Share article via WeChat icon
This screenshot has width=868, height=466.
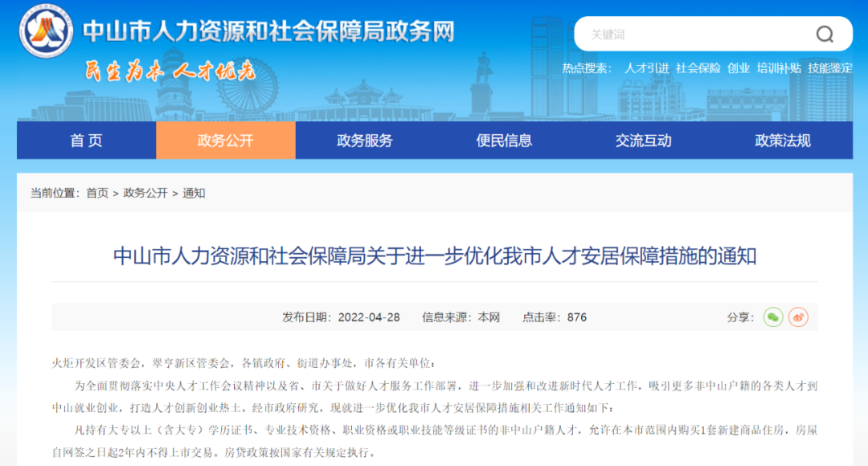(x=773, y=317)
